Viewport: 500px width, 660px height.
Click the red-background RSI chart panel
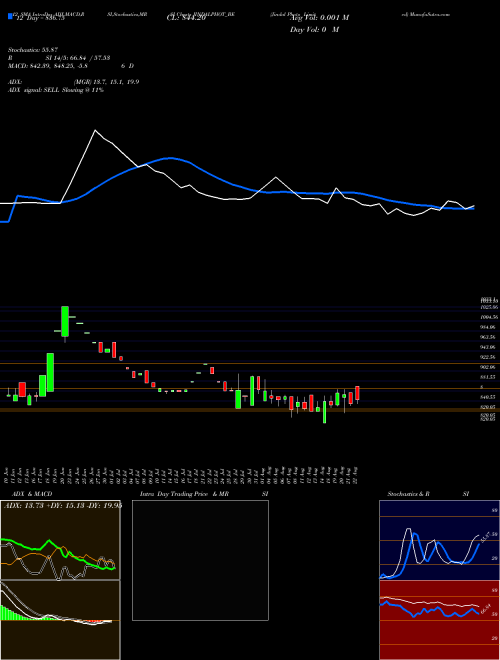coord(439,620)
